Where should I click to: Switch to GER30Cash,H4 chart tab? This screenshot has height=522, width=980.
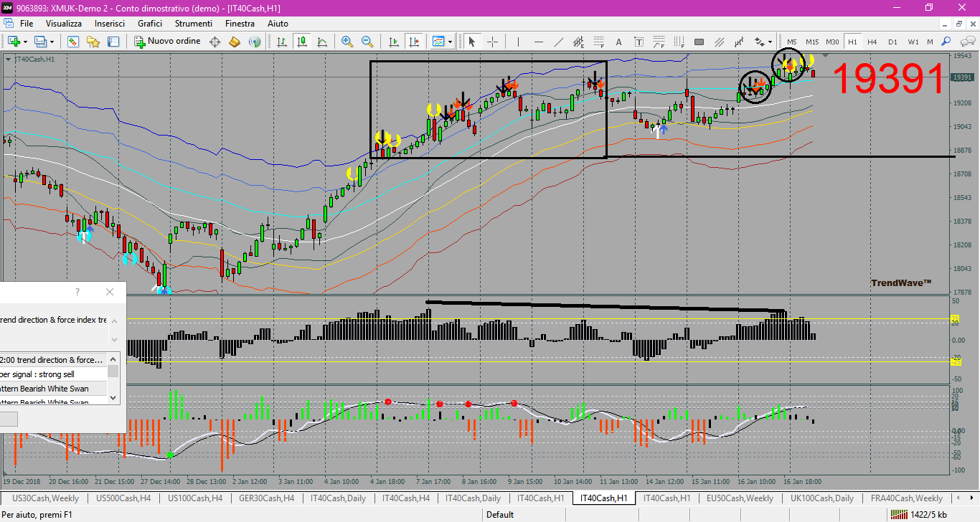pos(266,498)
